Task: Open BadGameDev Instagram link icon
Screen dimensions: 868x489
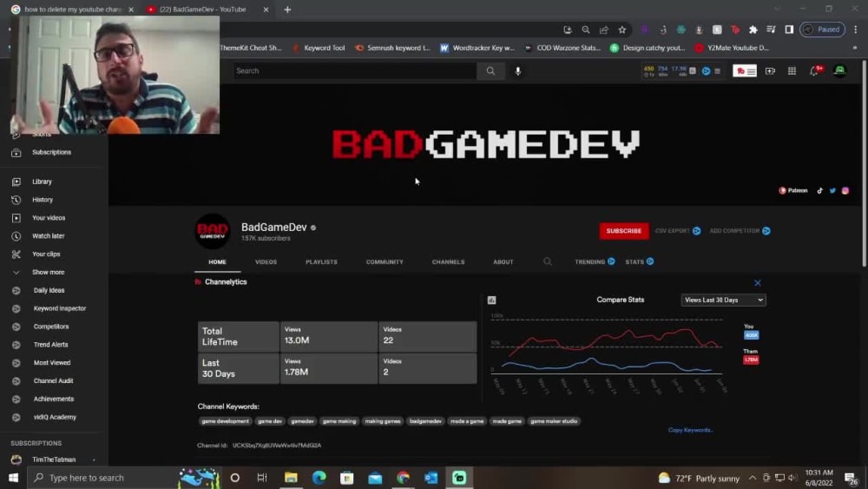Action: point(845,190)
